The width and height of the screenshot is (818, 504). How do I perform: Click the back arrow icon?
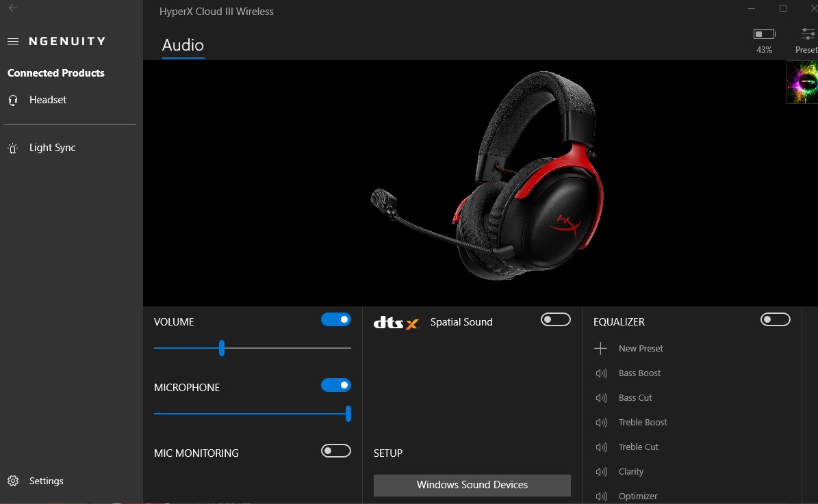13,8
